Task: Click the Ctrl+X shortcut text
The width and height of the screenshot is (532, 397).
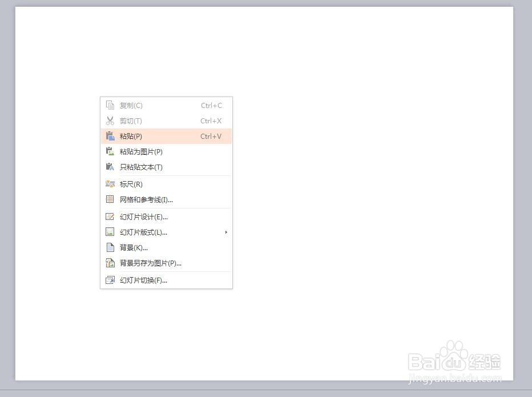Action: [x=211, y=121]
